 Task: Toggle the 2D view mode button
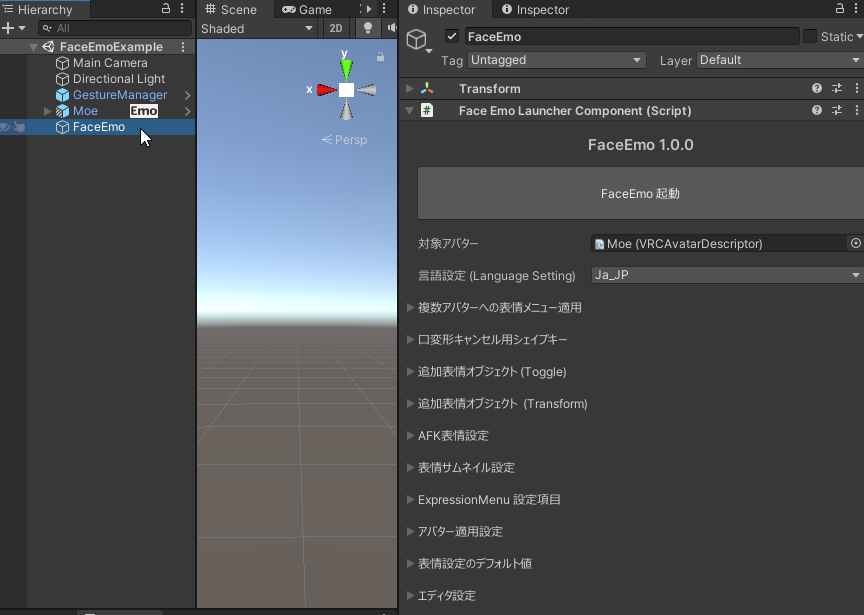[x=337, y=29]
